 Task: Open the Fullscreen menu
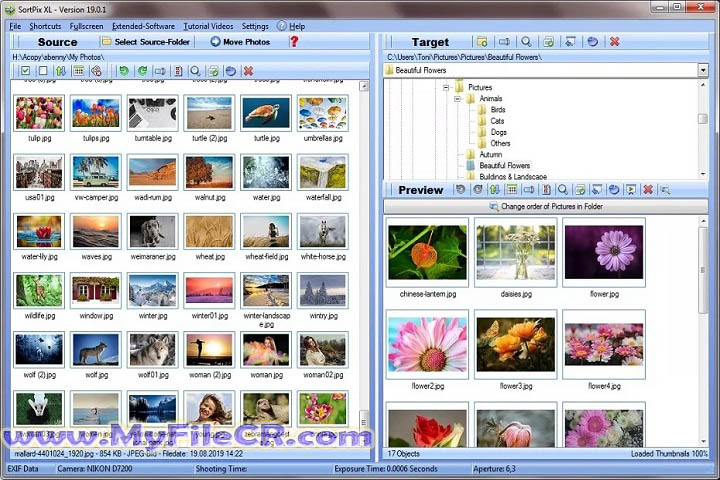click(86, 26)
